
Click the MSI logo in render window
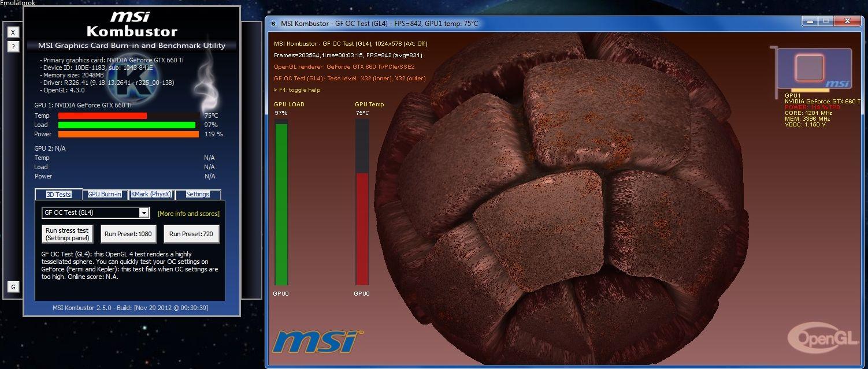317,341
